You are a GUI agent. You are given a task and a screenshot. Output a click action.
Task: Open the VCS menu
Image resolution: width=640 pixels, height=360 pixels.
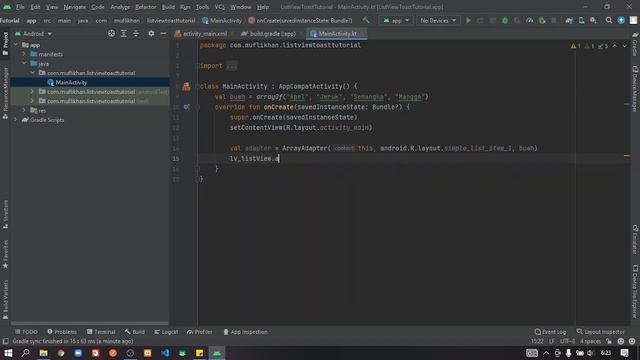click(220, 7)
